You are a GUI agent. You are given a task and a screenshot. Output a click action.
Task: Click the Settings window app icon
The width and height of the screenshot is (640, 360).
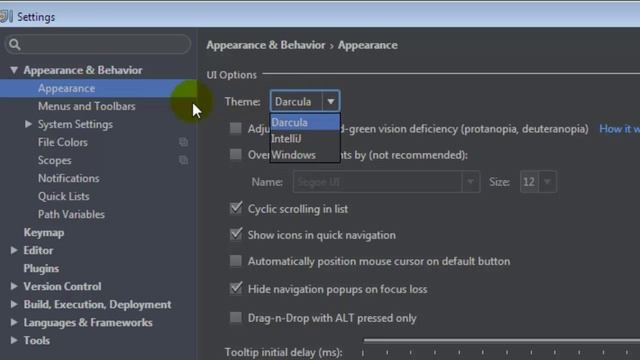[x=6, y=16]
